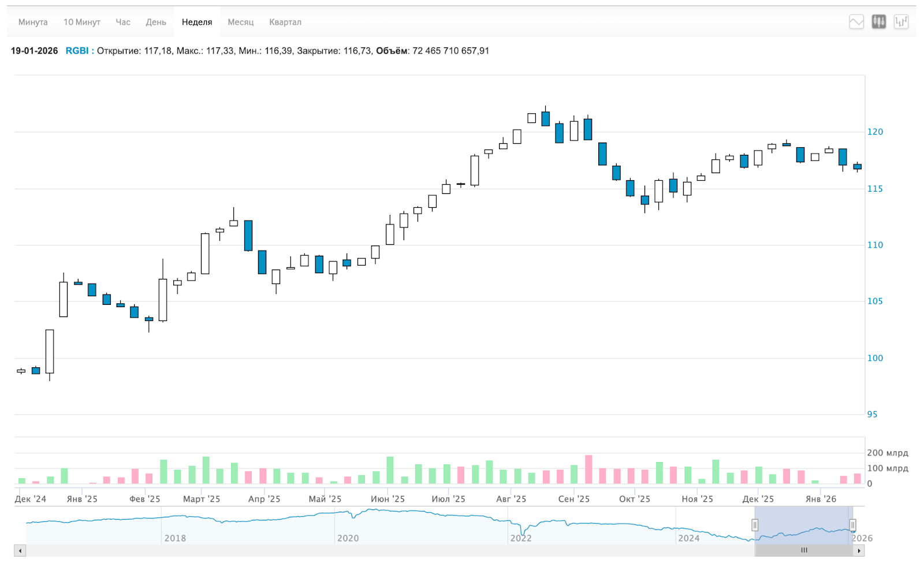Select the candlestick chart type icon
This screenshot has height=563, width=924.
click(x=878, y=22)
